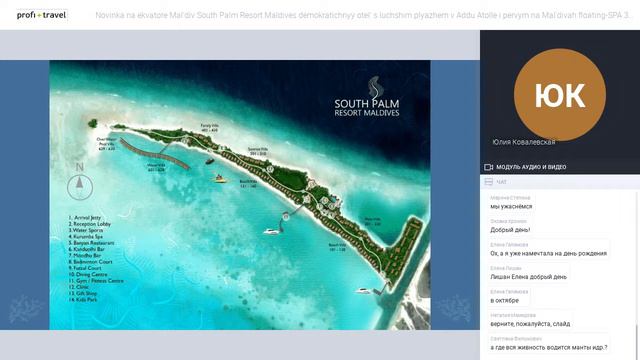Image resolution: width=640 pixels, height=360 pixels.
Task: Click the Over Water Pool Villa map label
Action: click(107, 144)
